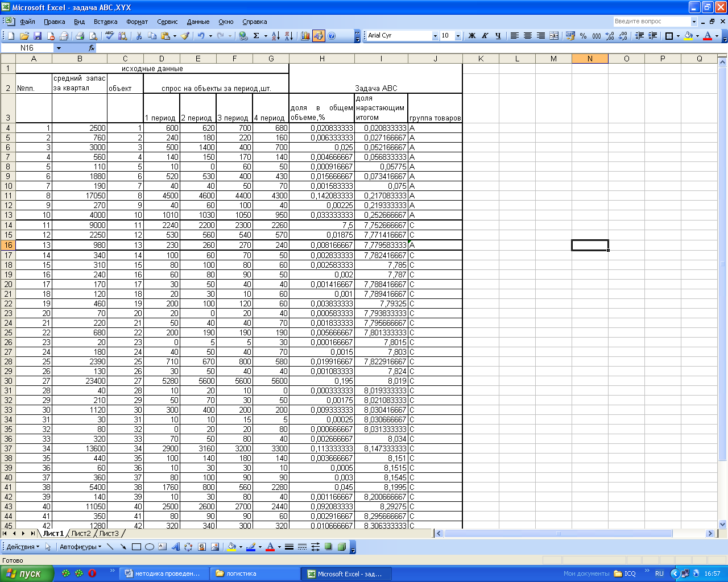This screenshot has width=728, height=582.
Task: Open the AutoSum dropdown arrow
Action: (x=266, y=36)
